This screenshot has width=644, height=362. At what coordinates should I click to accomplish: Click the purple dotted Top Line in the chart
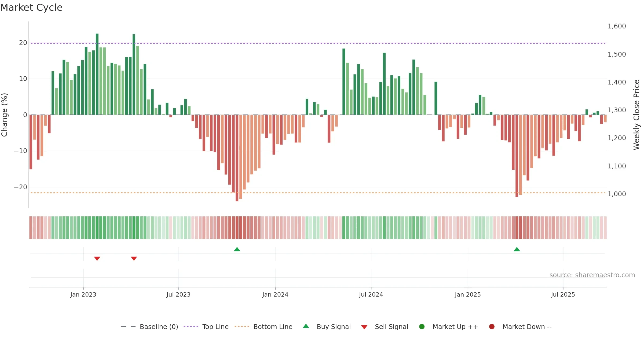click(x=318, y=43)
